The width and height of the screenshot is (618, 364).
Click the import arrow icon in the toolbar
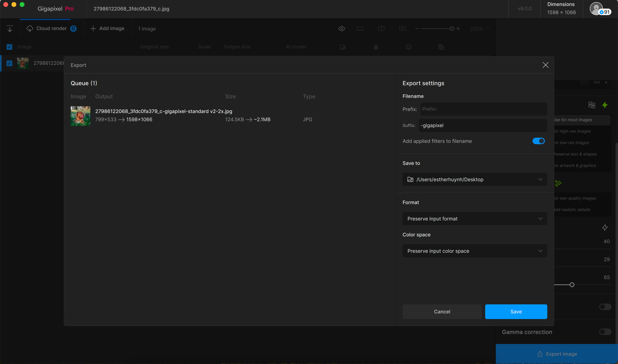pyautogui.click(x=10, y=28)
